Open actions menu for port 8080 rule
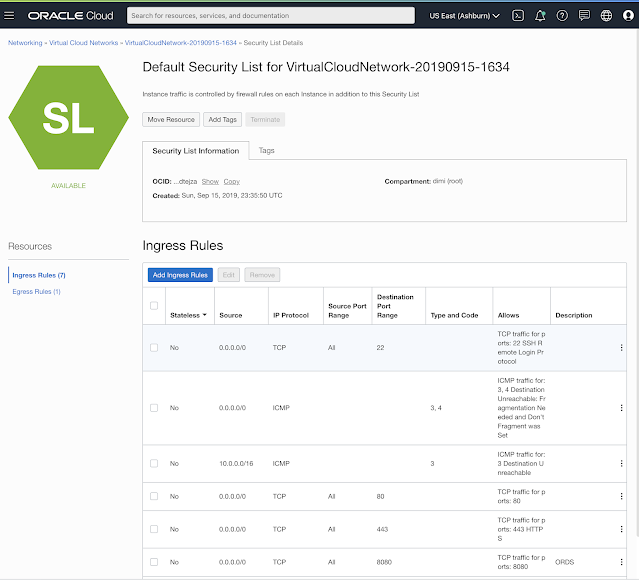Viewport: 639px width, 580px height. point(621,562)
